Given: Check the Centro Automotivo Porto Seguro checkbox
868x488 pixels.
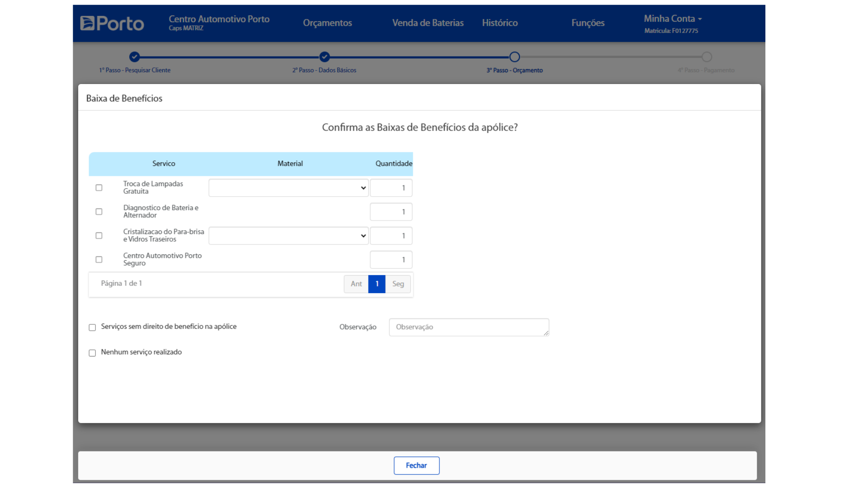Looking at the screenshot, I should [x=99, y=259].
